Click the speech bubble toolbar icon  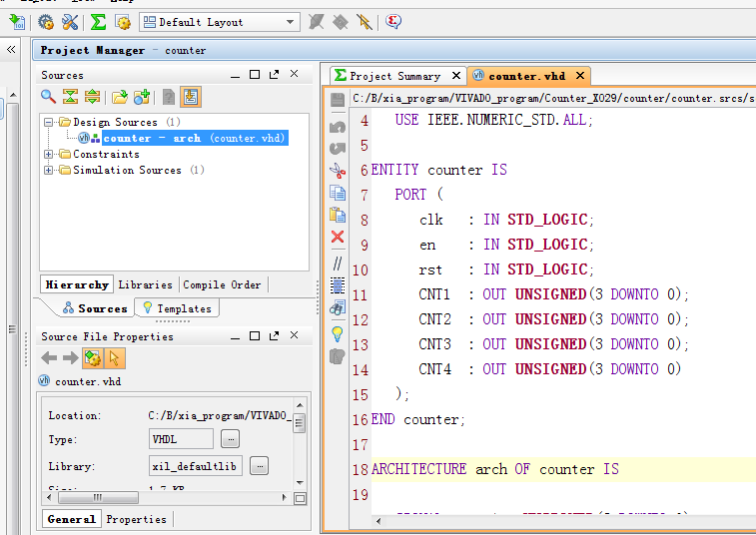(393, 22)
